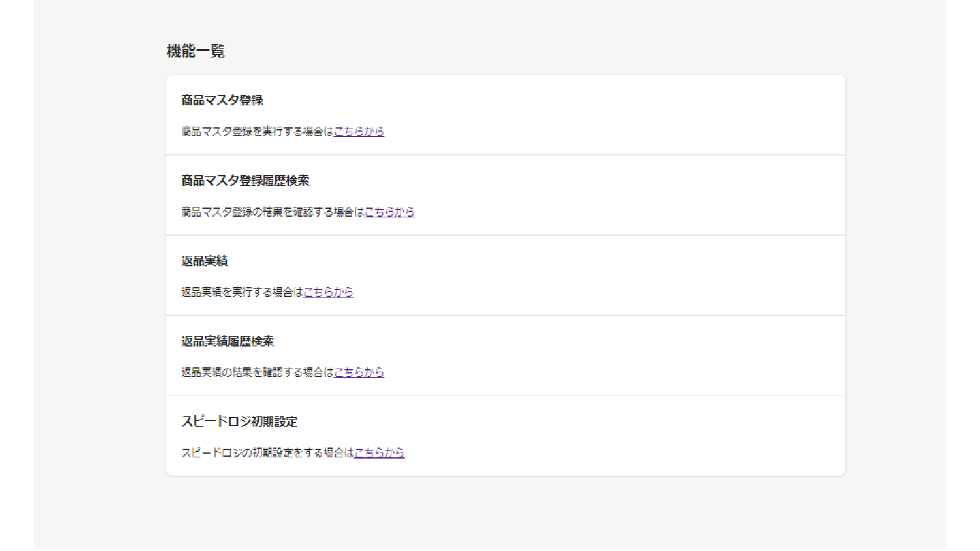
Task: Click the text スピードロジの初期設定をする場合は
Action: pyautogui.click(x=267, y=452)
